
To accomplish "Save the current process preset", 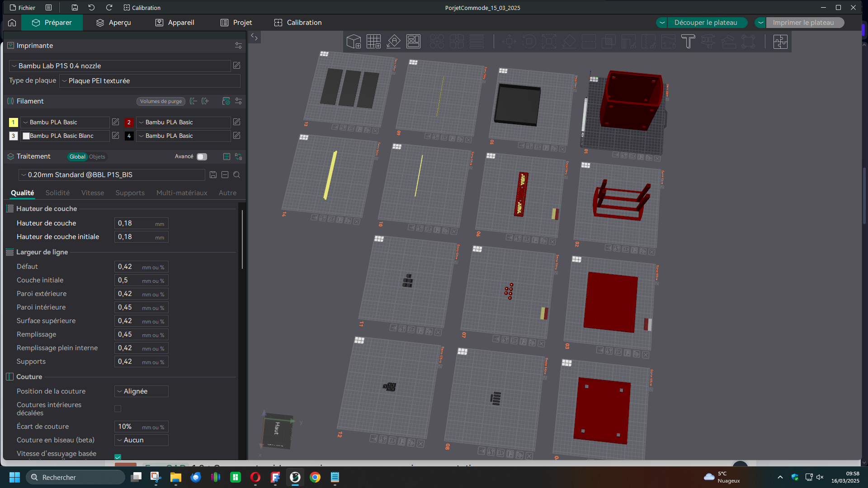I will pyautogui.click(x=213, y=175).
